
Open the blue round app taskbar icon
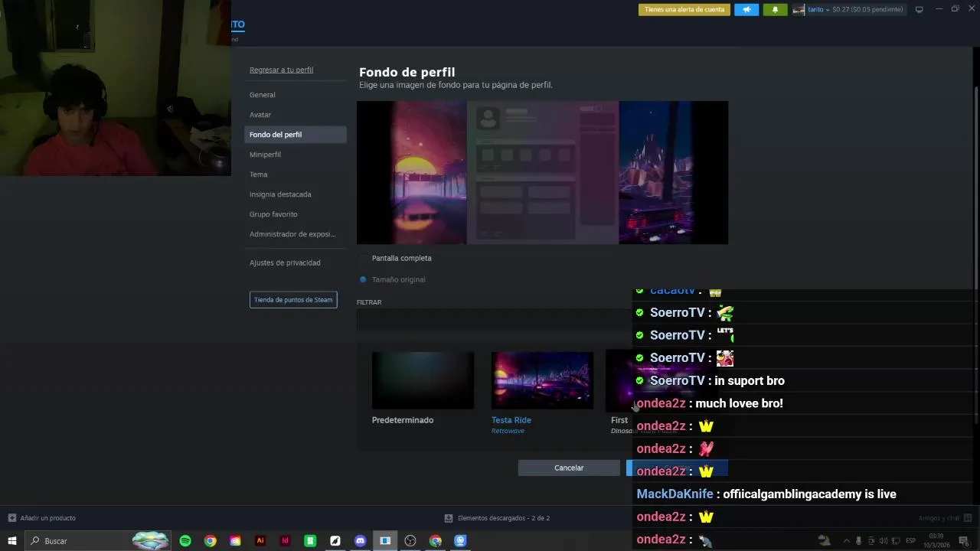[460, 541]
